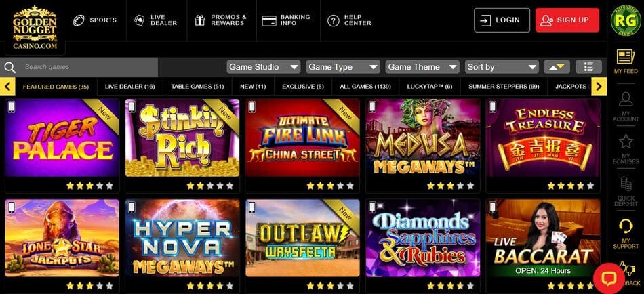
Task: Open the live chat bubble
Action: pos(609,278)
